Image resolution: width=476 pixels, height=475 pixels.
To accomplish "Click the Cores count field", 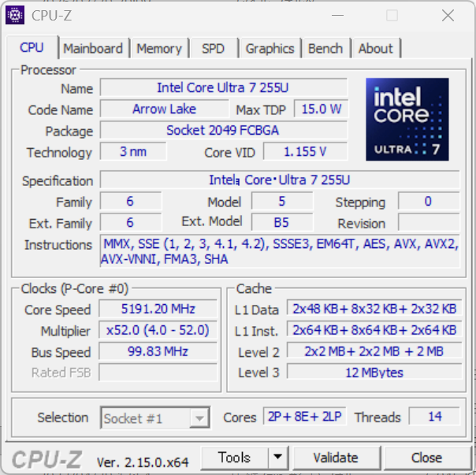I will click(x=304, y=417).
